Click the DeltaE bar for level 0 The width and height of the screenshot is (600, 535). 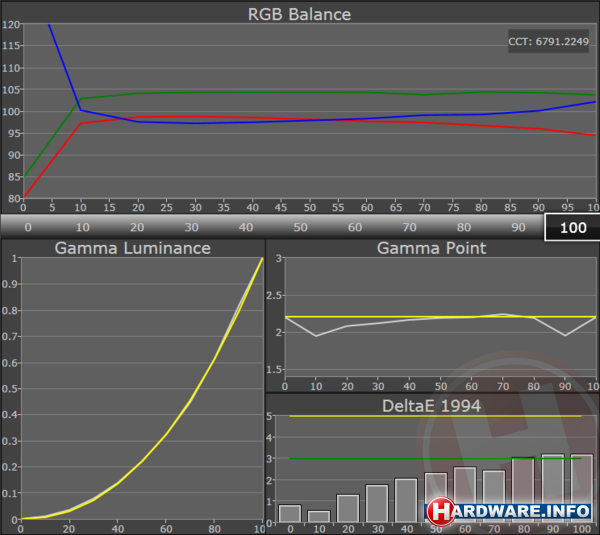point(290,513)
